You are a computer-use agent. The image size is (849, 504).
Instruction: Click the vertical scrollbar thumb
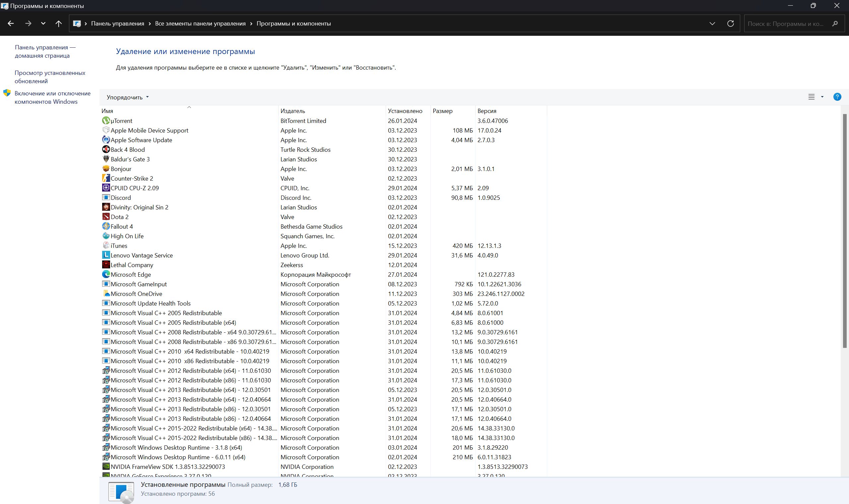(x=845, y=231)
